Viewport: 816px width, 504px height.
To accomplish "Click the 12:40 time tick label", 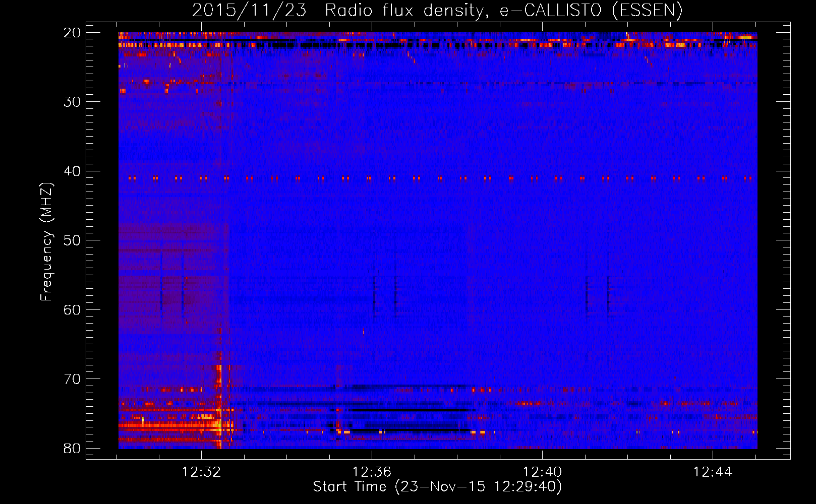I will click(542, 472).
